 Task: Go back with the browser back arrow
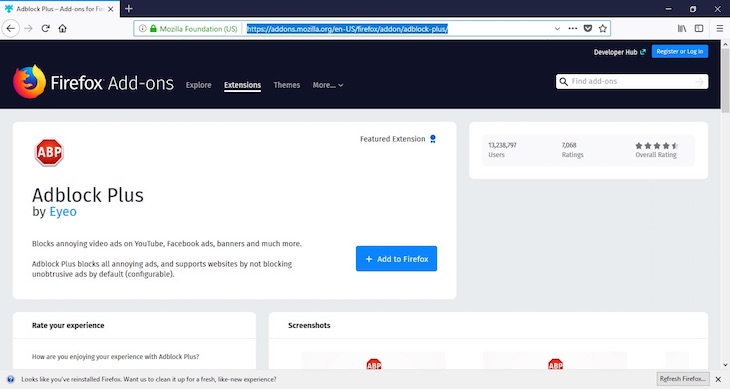click(11, 28)
